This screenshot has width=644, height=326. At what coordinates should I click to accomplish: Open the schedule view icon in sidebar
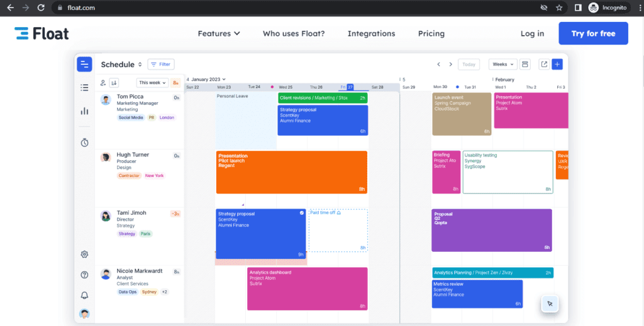pos(84,64)
